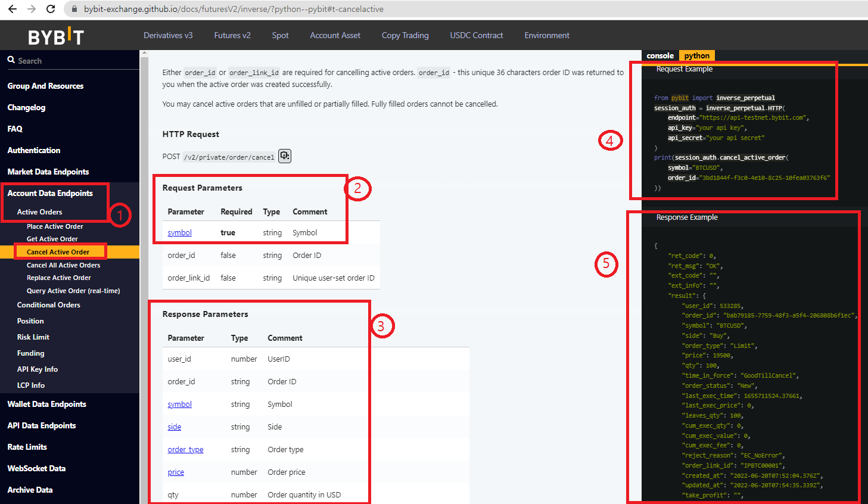
Task: View site info via the padlock icon
Action: 74,9
